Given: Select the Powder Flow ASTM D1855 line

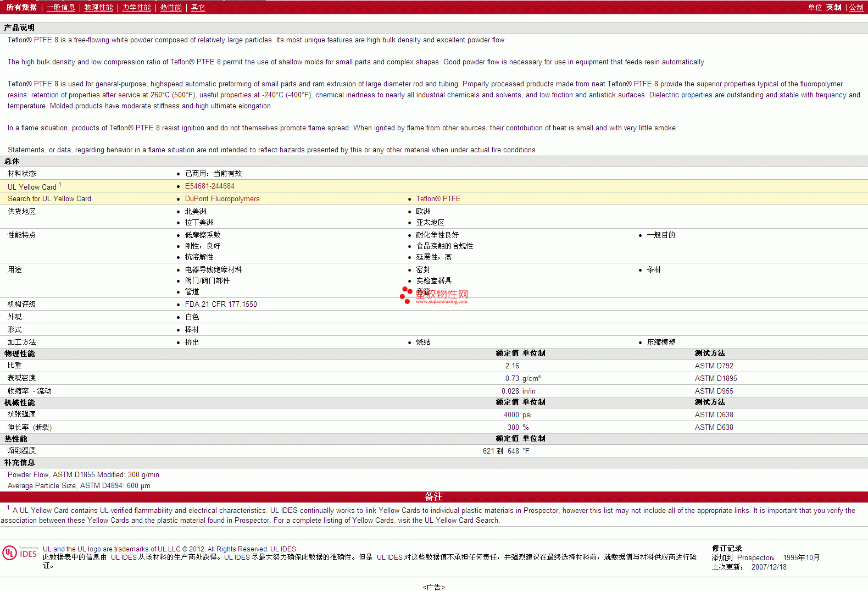Looking at the screenshot, I should coord(84,475).
